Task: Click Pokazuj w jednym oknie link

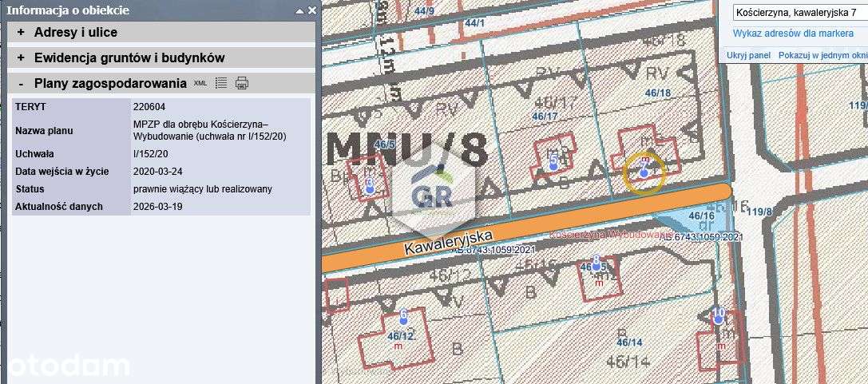Action: pyautogui.click(x=822, y=55)
